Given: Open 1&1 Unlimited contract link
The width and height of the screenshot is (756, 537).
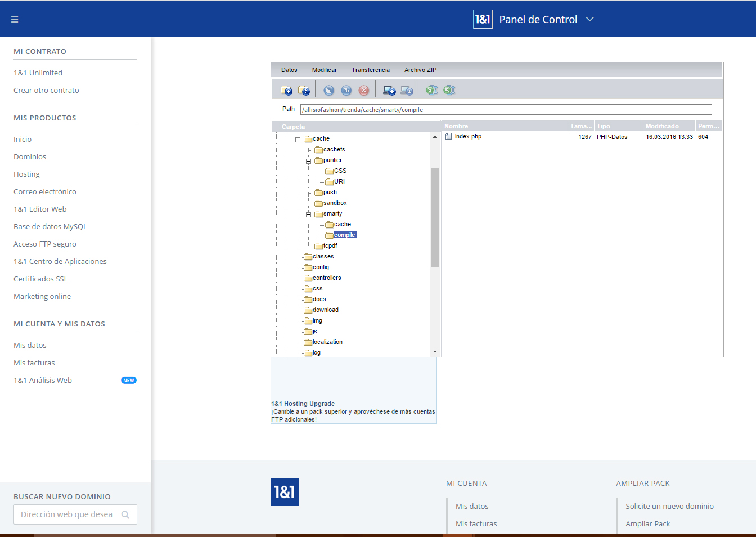Looking at the screenshot, I should click(38, 73).
